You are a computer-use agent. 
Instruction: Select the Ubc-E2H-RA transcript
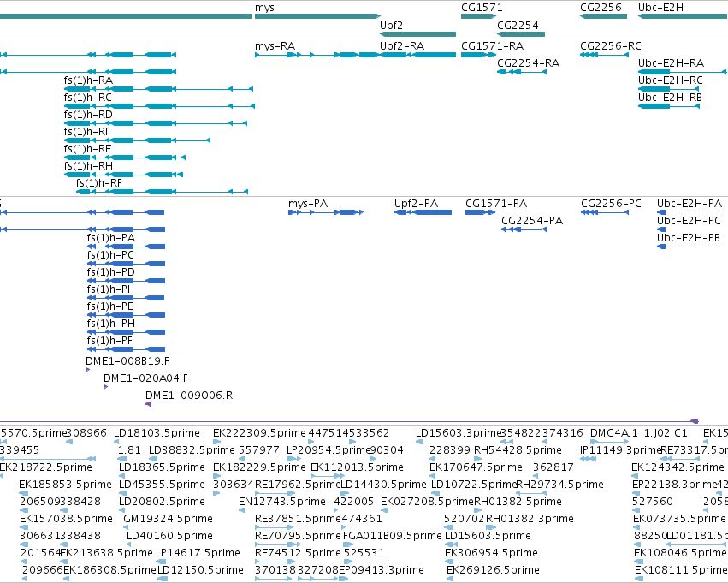coord(683,72)
